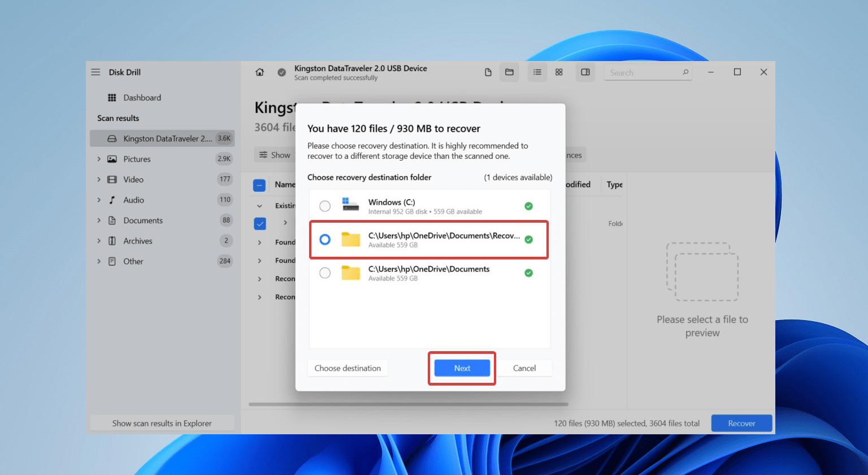Toggle the preview pane icon

585,72
